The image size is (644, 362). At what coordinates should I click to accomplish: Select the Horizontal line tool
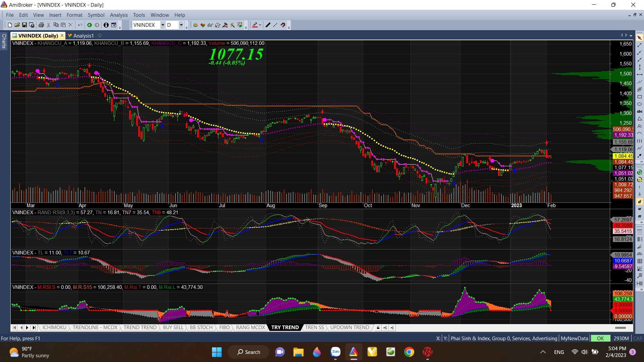pyautogui.click(x=639, y=75)
